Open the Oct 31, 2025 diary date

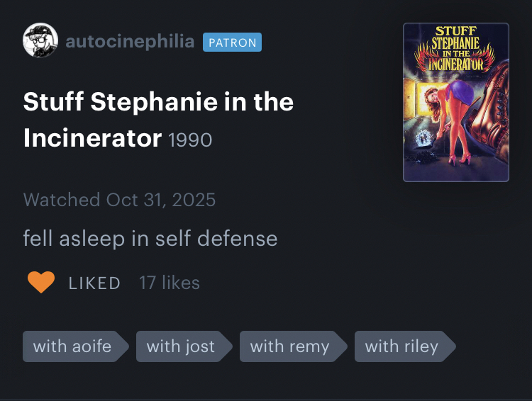pyautogui.click(x=160, y=199)
